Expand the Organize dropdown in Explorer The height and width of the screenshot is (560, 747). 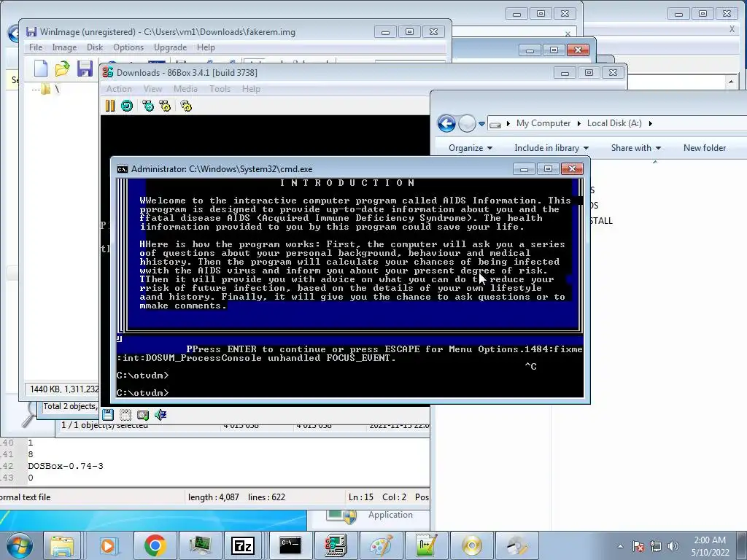tap(471, 148)
